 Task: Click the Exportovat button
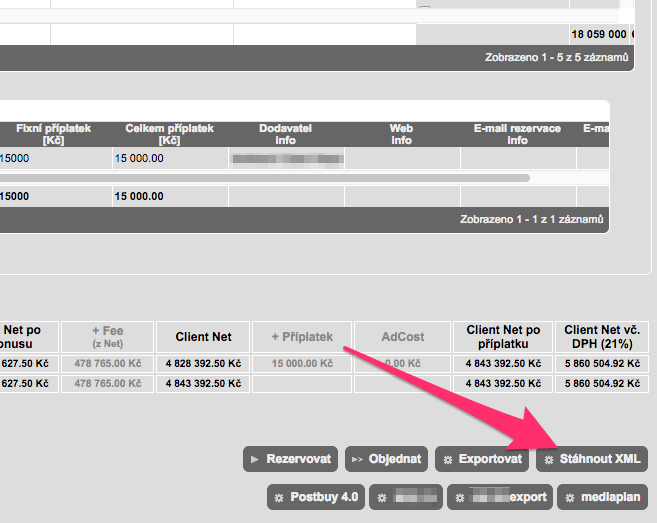(x=481, y=459)
